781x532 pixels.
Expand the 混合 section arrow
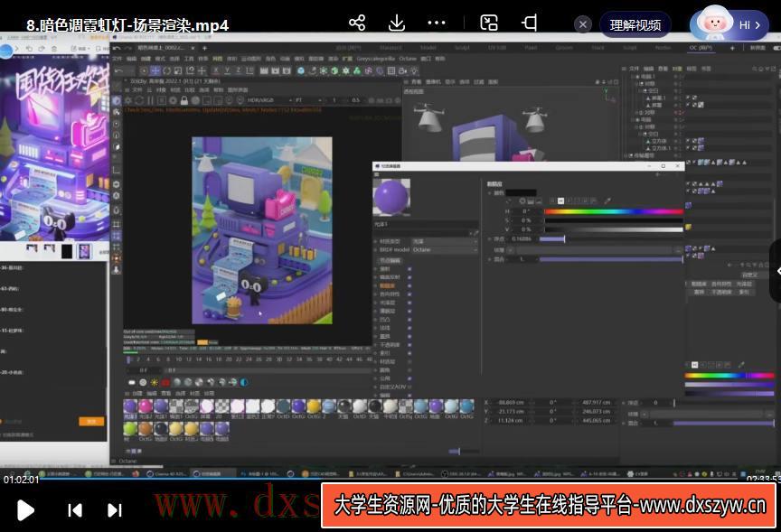pyautogui.click(x=489, y=259)
